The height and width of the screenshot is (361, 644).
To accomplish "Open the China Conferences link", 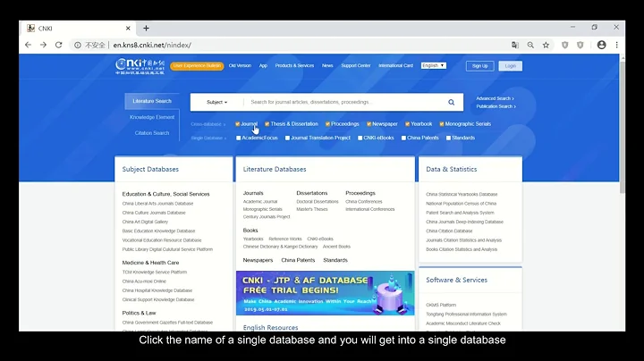I will (x=364, y=201).
